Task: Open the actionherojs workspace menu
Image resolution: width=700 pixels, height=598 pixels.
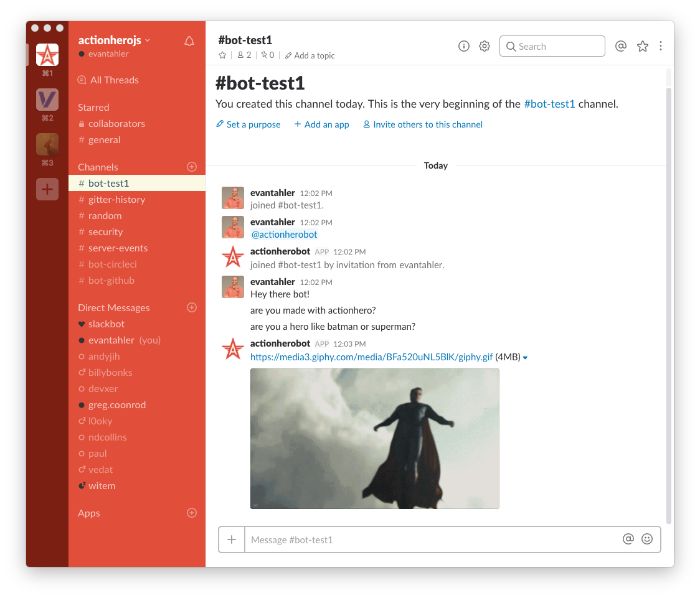Action: (x=115, y=40)
